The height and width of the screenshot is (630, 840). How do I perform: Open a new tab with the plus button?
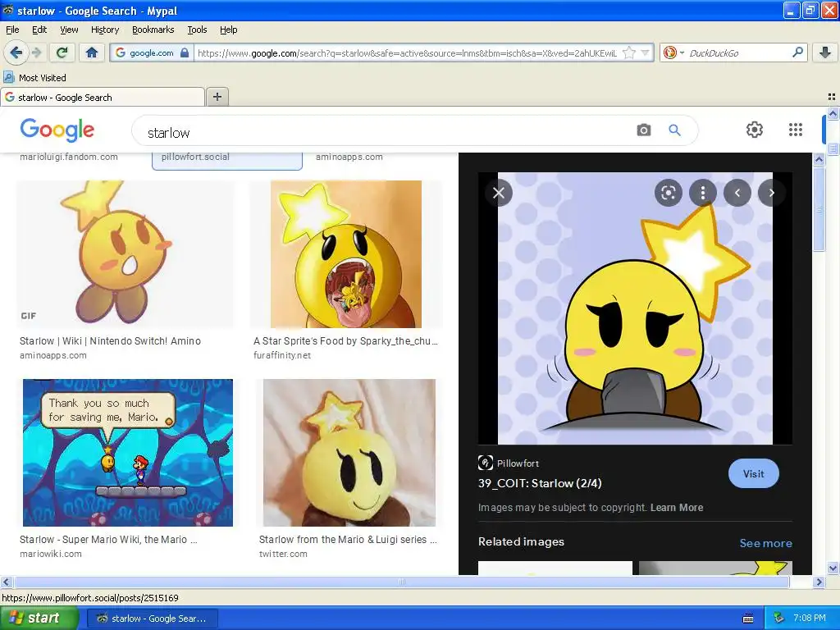217,97
